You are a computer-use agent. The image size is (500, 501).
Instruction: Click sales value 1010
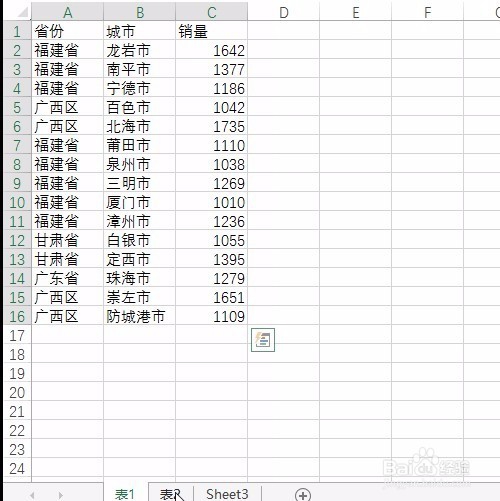pyautogui.click(x=212, y=202)
